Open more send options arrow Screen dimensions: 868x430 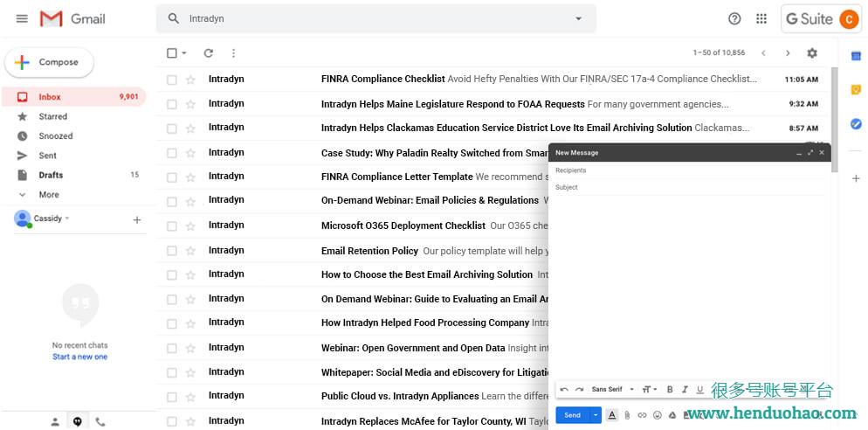[x=596, y=415]
